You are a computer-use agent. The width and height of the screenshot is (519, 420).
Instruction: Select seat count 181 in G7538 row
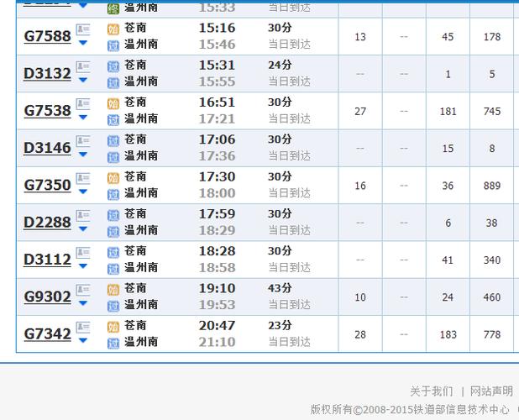(448, 111)
